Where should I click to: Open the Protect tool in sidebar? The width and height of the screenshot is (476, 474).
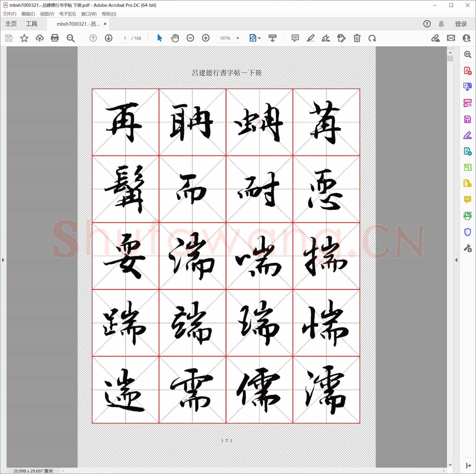pos(467,232)
